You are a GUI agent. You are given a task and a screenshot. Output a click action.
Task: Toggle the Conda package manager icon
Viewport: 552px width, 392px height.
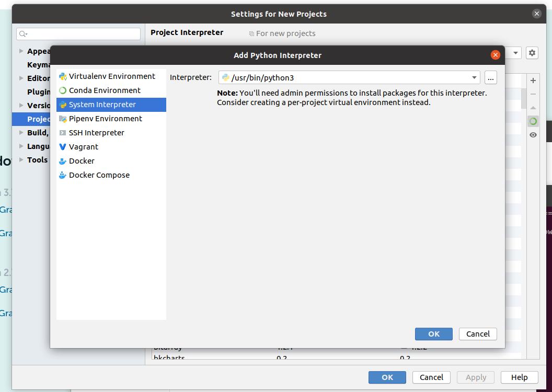[533, 121]
